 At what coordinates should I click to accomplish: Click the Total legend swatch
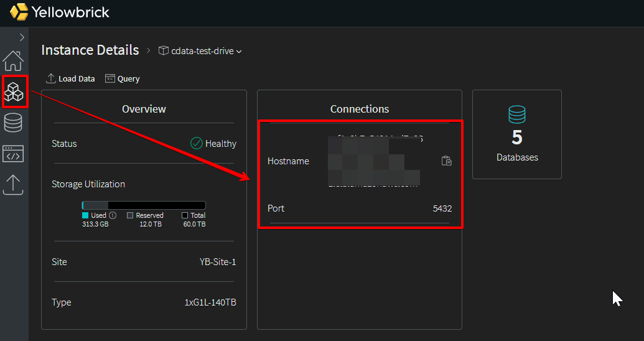[185, 215]
